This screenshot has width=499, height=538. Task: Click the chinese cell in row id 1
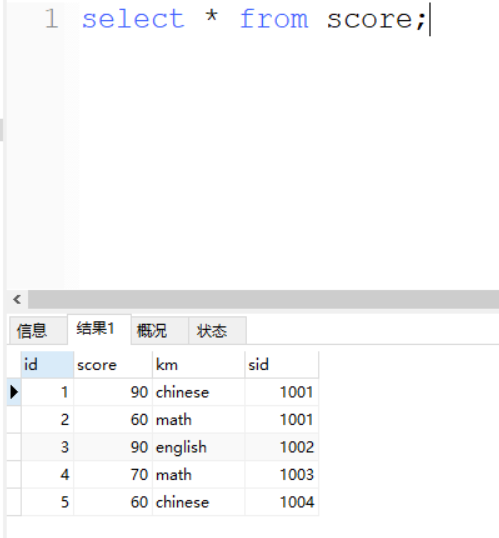[x=198, y=392]
